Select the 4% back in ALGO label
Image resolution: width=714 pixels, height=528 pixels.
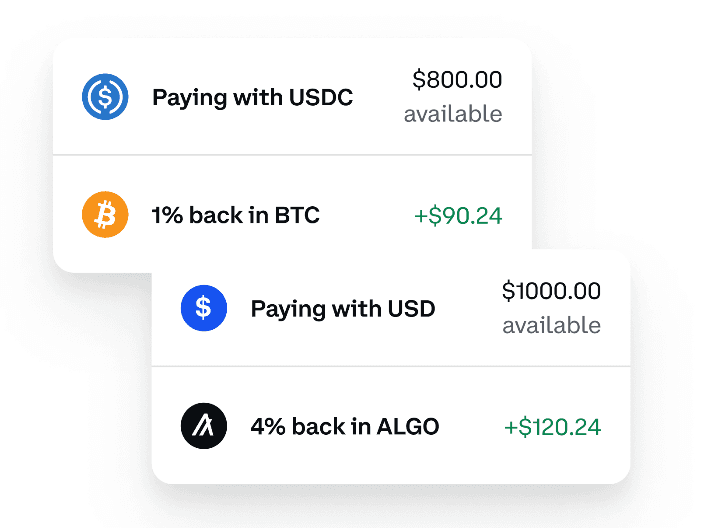pos(345,426)
